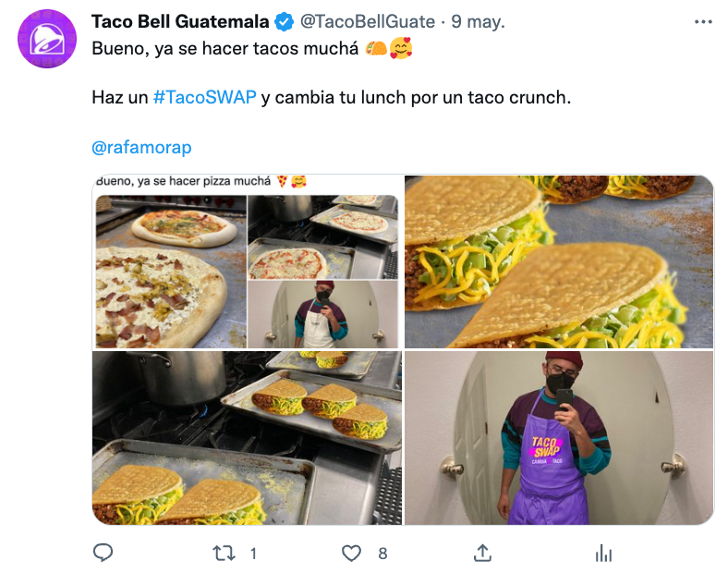This screenshot has width=728, height=571.
Task: Open the @rafamorap mention link
Action: pos(141,147)
